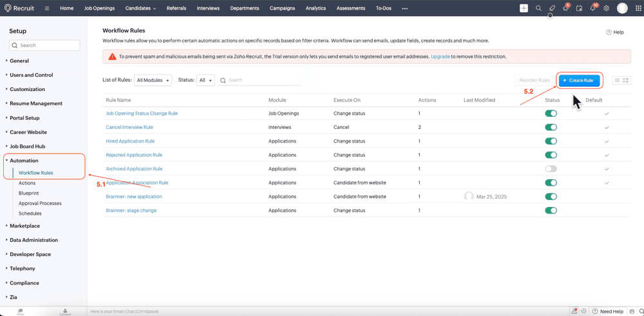Expand the Zia section

pos(11,297)
